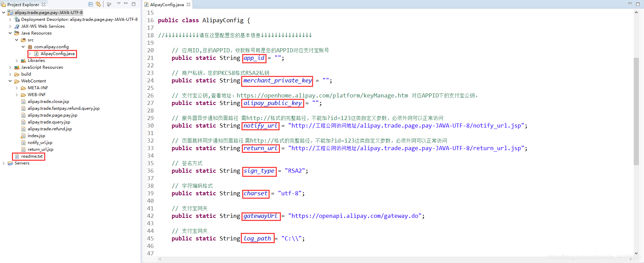This screenshot has width=644, height=263.
Task: Click the AlipayConfig.java file icon
Action: point(36,54)
